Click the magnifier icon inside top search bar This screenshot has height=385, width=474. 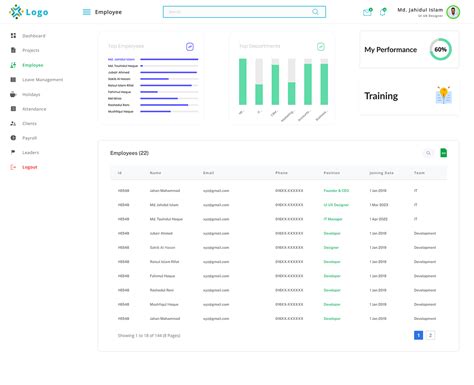(315, 12)
